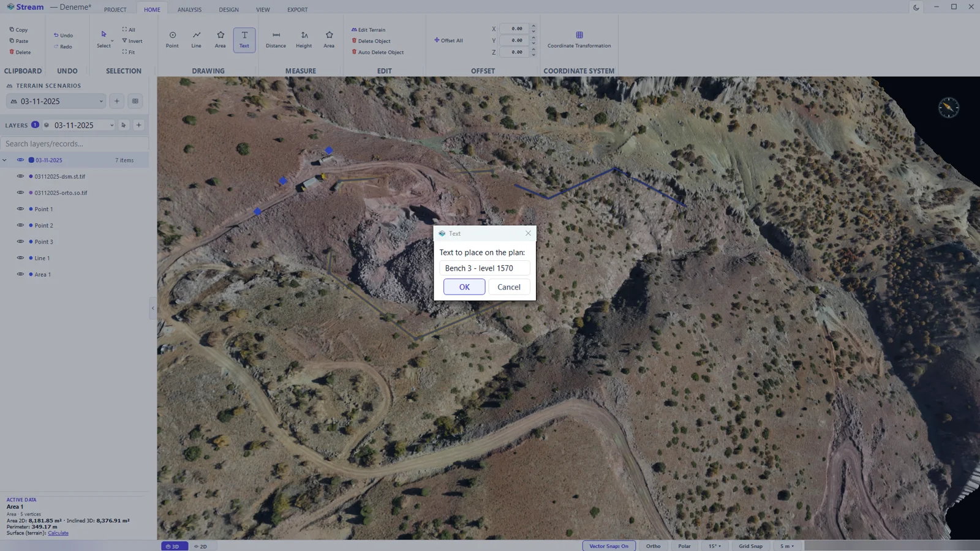Viewport: 980px width, 551px height.
Task: Click the Select cursor tool
Action: pyautogui.click(x=104, y=40)
